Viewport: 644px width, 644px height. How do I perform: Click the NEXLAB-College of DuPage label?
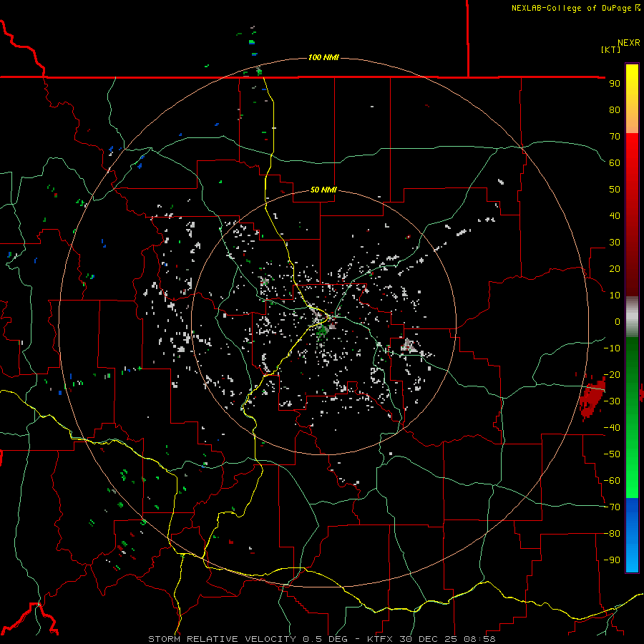(575, 8)
